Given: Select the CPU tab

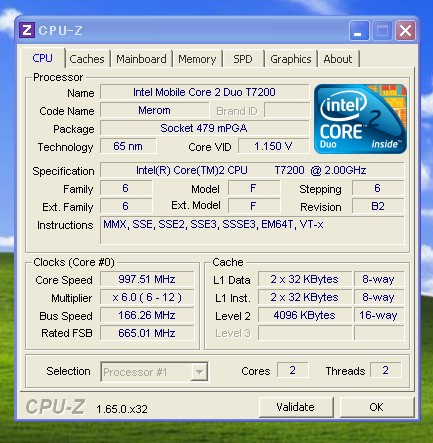Looking at the screenshot, I should tap(42, 58).
